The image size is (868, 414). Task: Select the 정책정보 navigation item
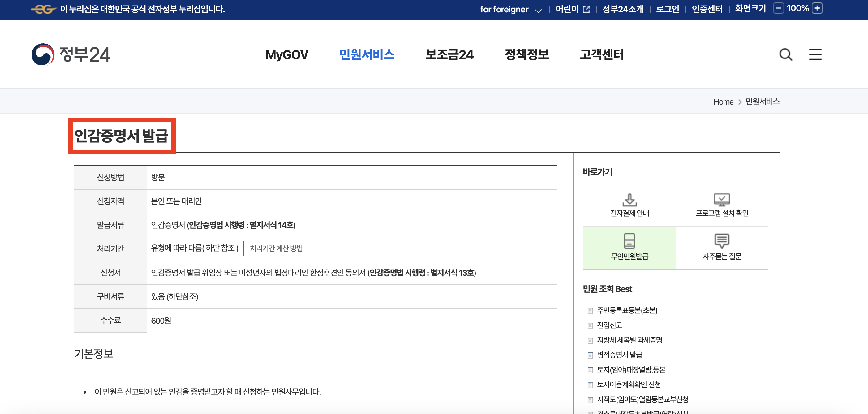[x=527, y=55]
